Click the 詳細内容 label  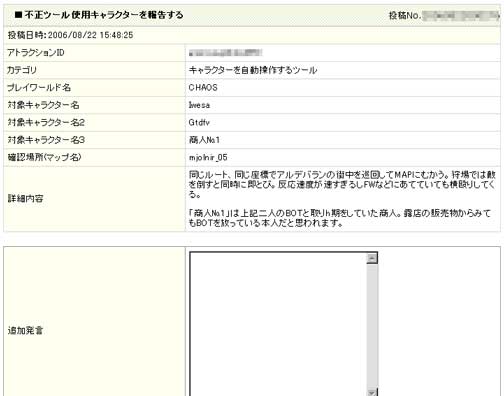tap(25, 199)
